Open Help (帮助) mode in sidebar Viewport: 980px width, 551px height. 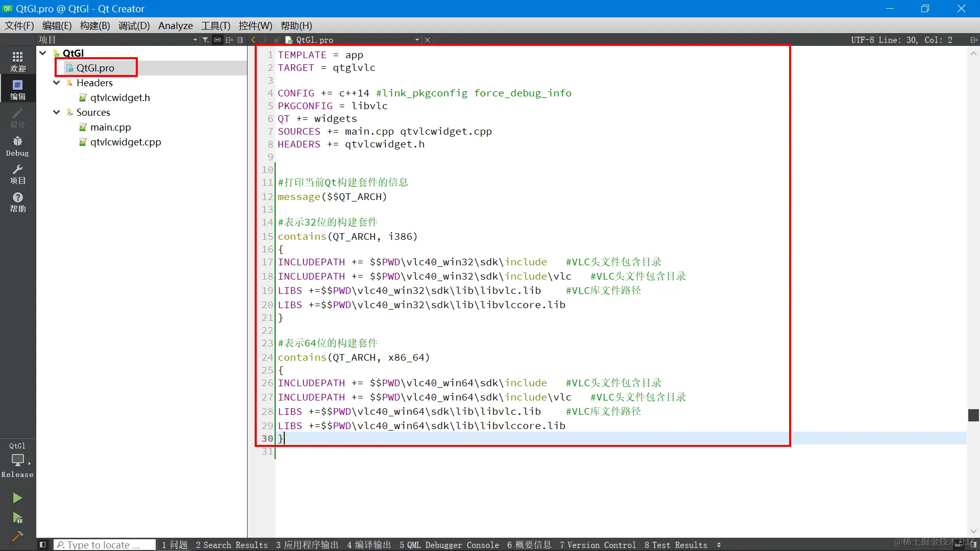coord(17,202)
